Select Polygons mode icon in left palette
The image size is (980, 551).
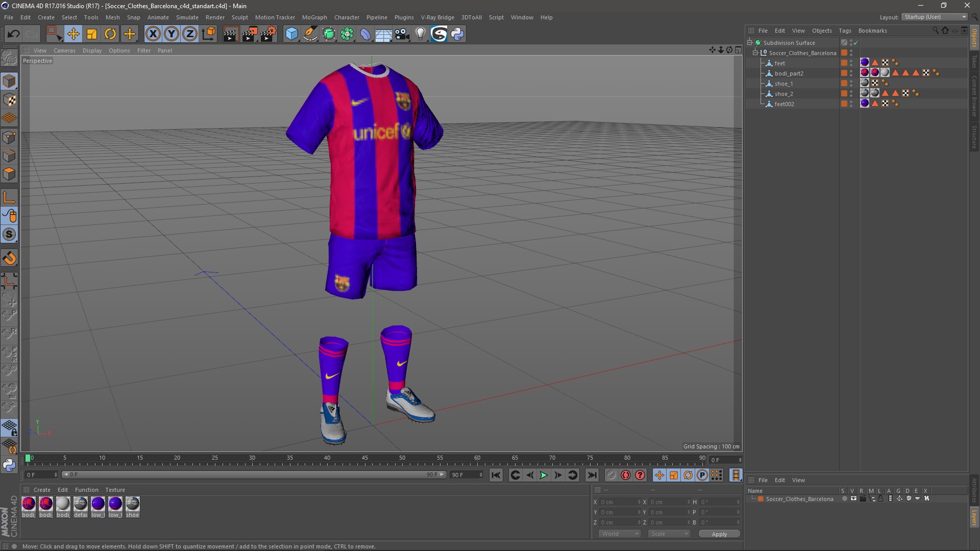9,174
